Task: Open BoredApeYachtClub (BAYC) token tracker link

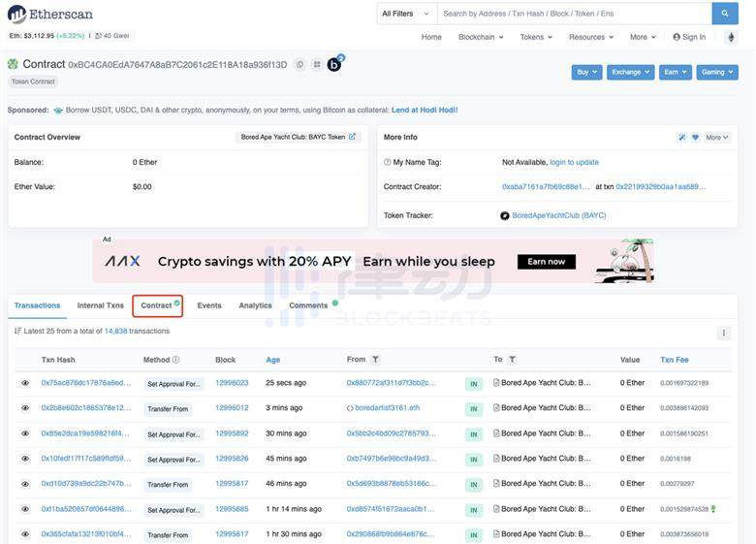Action: [559, 215]
